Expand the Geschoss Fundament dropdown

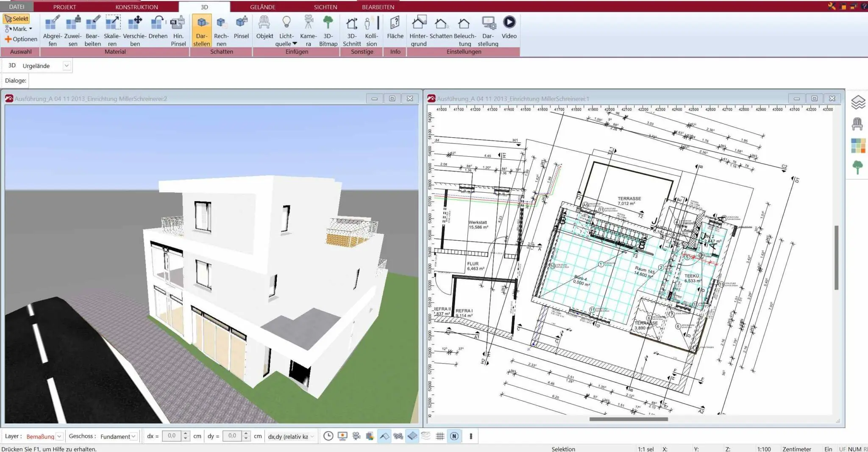134,436
